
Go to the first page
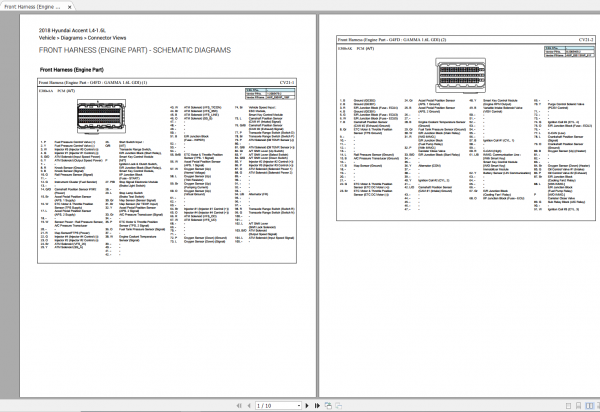coord(239,405)
